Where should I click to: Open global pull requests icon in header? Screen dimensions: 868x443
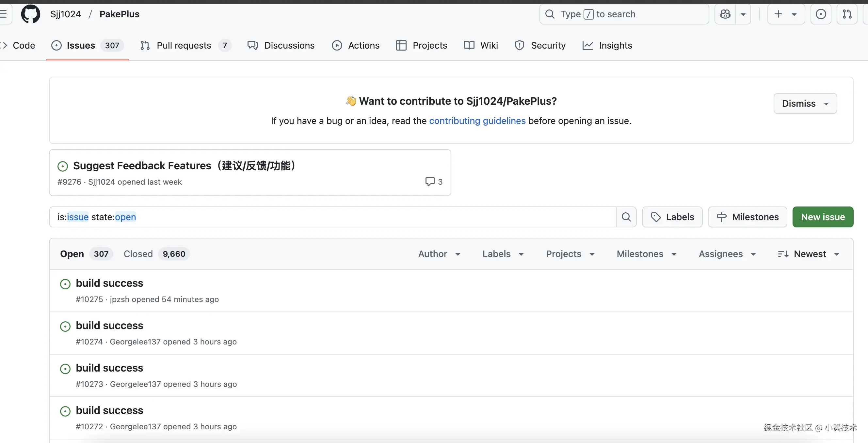click(846, 14)
